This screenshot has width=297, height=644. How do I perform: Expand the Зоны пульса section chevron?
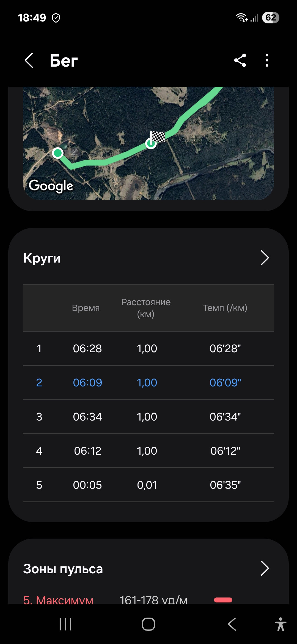(x=265, y=568)
